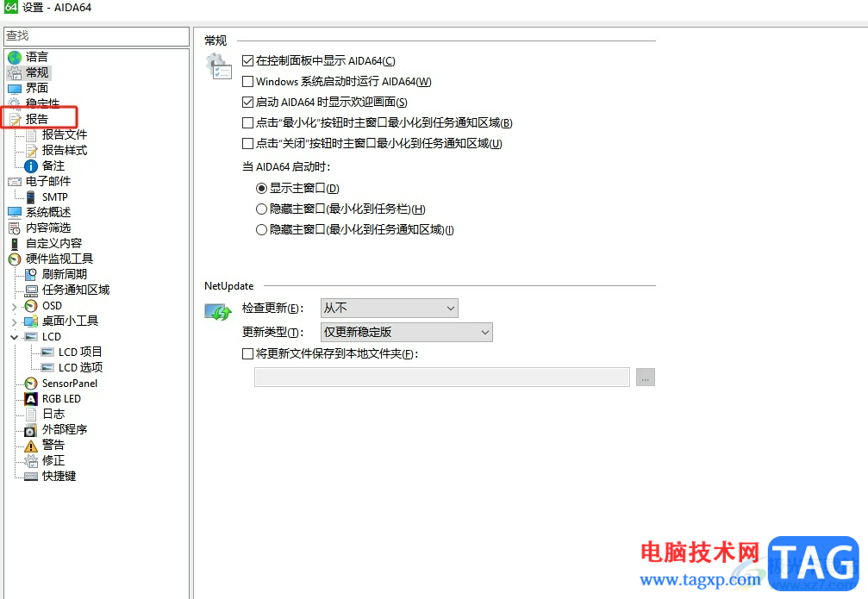Image resolution: width=868 pixels, height=599 pixels.
Task: Enable Windows 系统启动时运行 AIDA64
Action: click(x=248, y=81)
